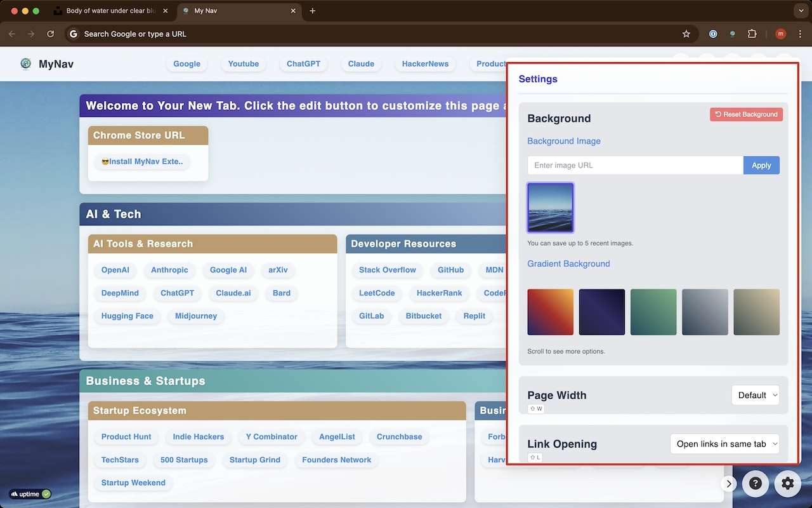Go back using the browser back arrow
Screen dimensions: 812x508
click(x=12, y=34)
